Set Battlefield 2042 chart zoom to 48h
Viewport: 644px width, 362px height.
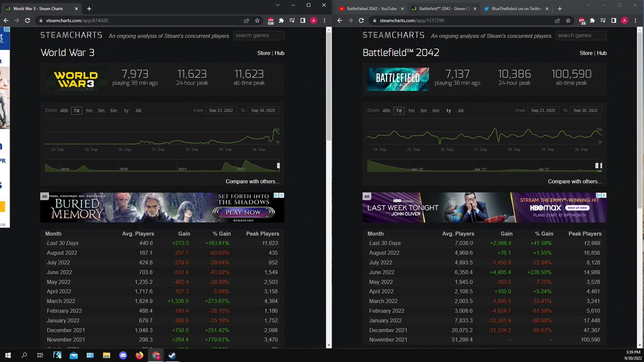pos(386,110)
